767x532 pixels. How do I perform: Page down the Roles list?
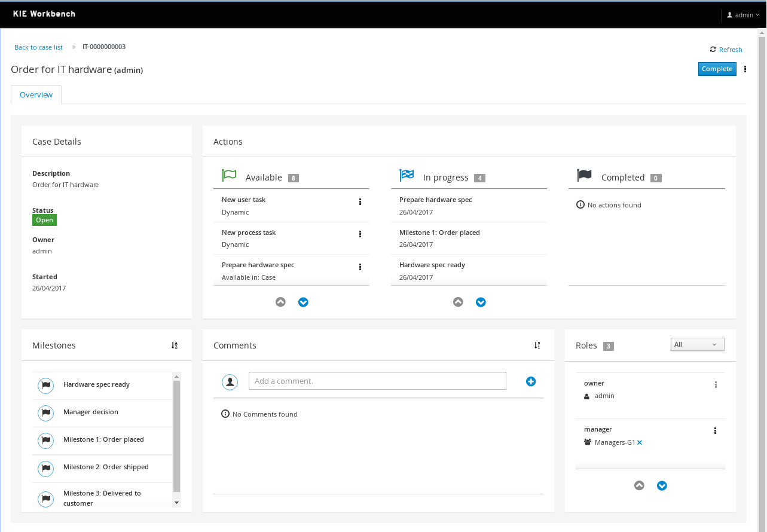[x=662, y=486]
